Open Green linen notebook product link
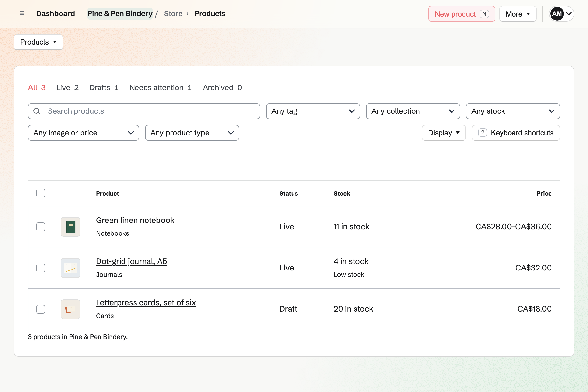 pyautogui.click(x=135, y=220)
